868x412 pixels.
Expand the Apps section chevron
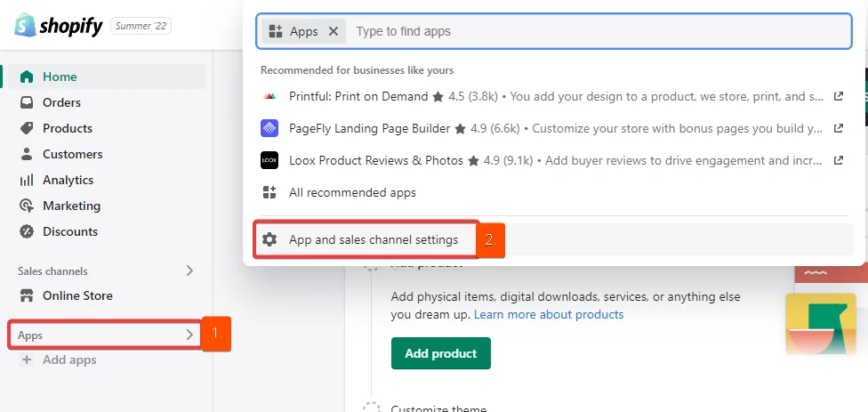point(189,335)
